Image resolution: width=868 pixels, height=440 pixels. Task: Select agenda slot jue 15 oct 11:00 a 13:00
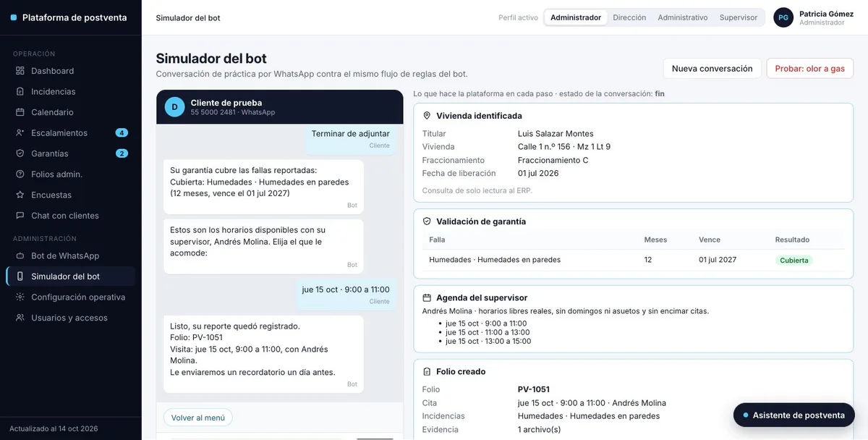[x=486, y=332]
